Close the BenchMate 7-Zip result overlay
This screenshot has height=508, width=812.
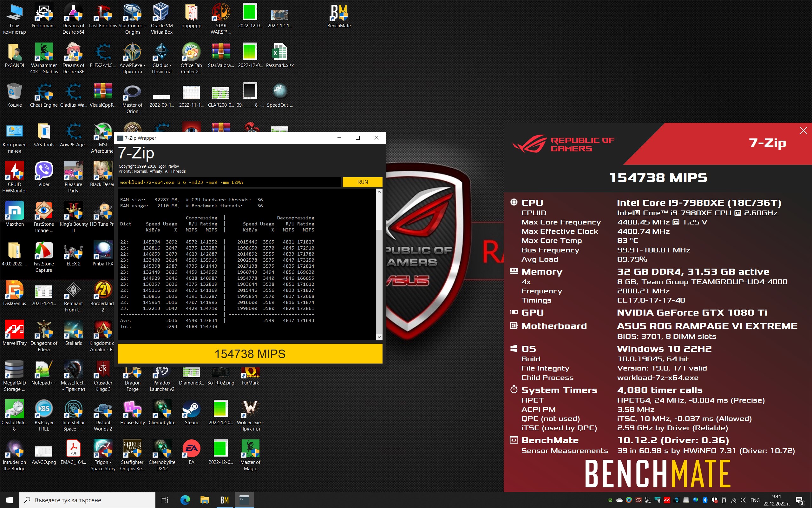[803, 131]
